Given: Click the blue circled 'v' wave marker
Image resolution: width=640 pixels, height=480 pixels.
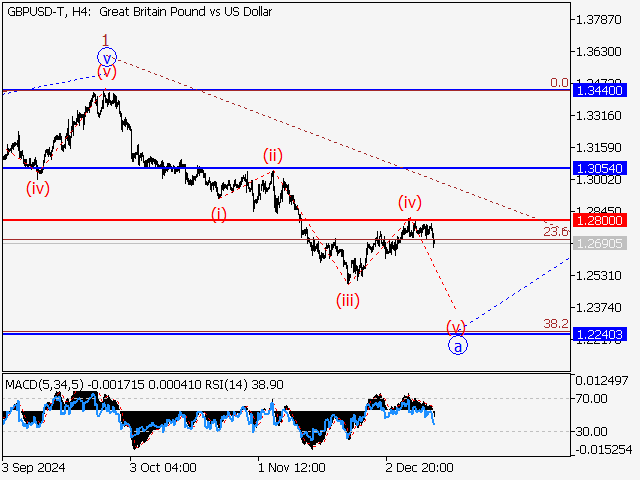Looking at the screenshot, I should pos(107,57).
